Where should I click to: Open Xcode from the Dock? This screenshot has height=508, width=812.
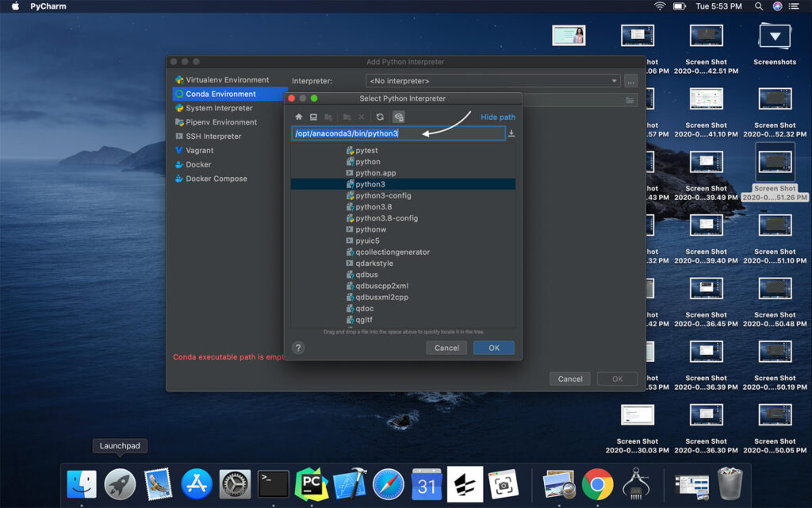coord(350,485)
